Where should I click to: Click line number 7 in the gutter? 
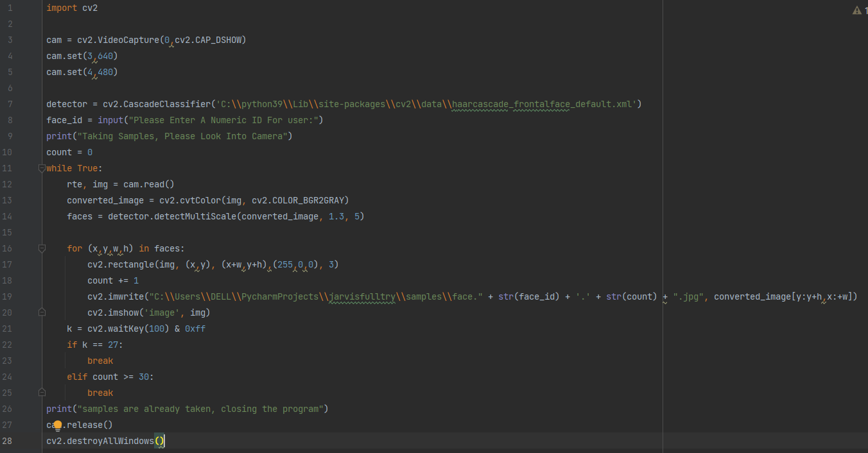tap(10, 104)
